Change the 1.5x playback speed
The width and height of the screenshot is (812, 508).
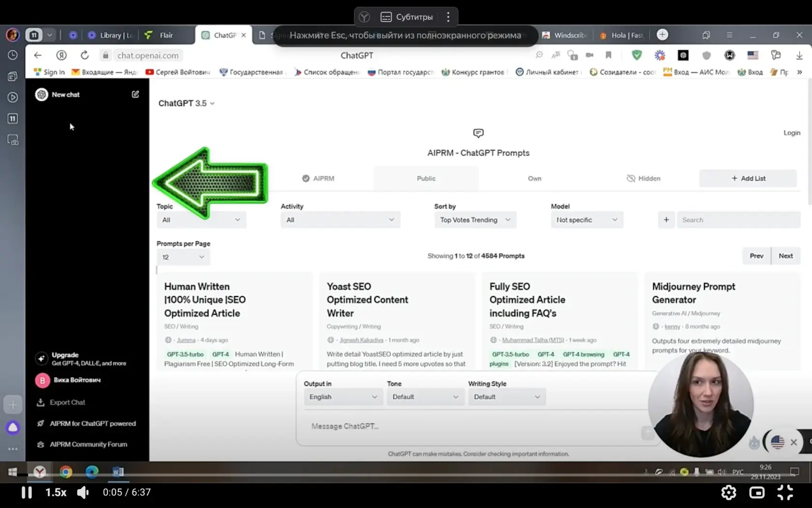56,493
